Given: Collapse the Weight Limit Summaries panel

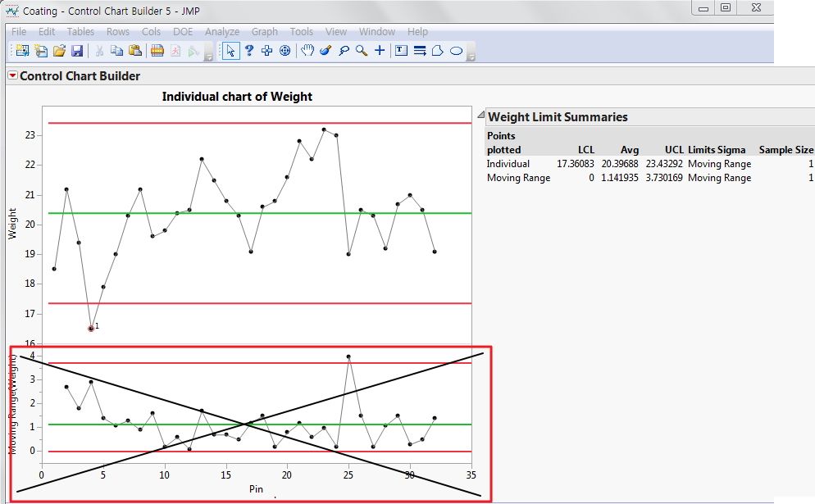Looking at the screenshot, I should (480, 116).
